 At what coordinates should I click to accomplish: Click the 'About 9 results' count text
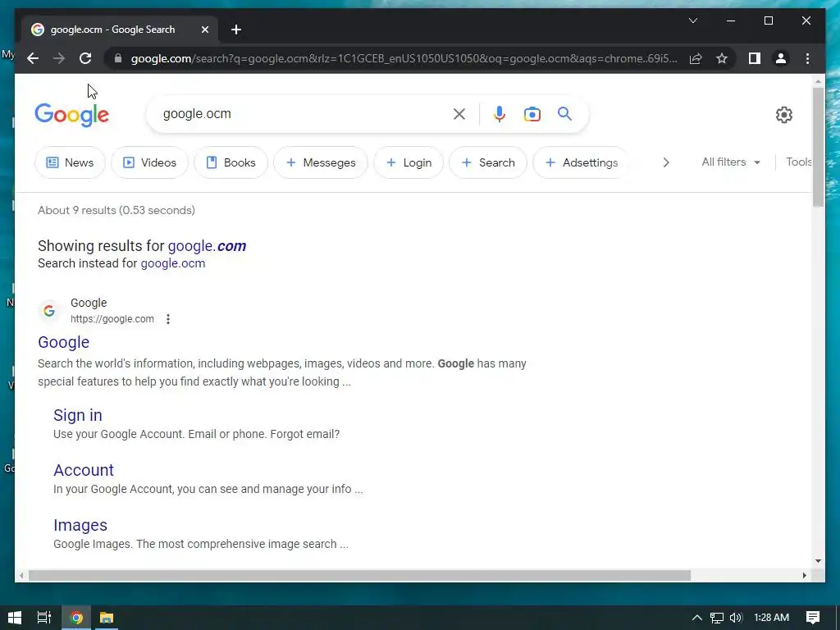pos(116,211)
